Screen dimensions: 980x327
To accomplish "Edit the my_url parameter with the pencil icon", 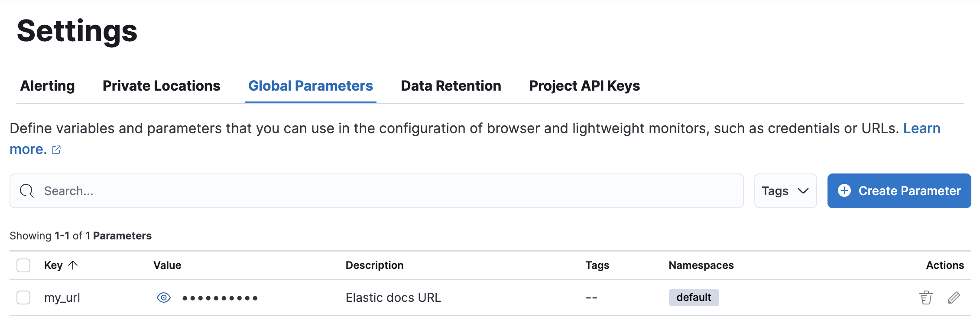I will [954, 298].
